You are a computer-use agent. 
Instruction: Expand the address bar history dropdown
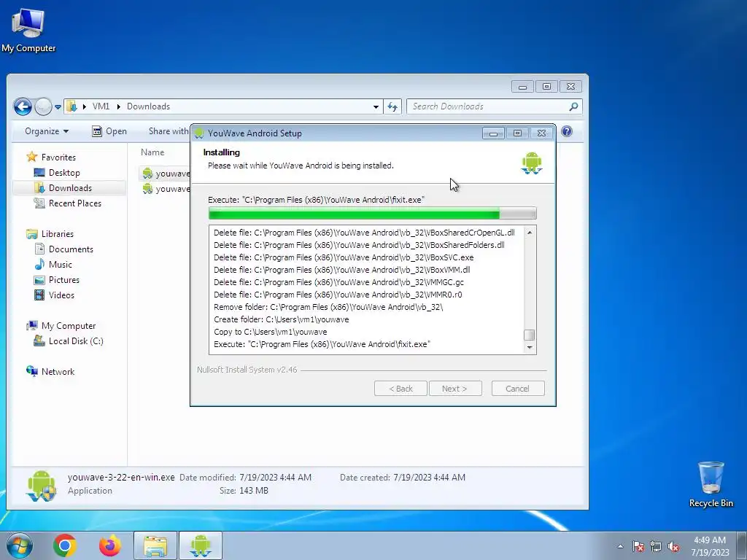pyautogui.click(x=376, y=106)
